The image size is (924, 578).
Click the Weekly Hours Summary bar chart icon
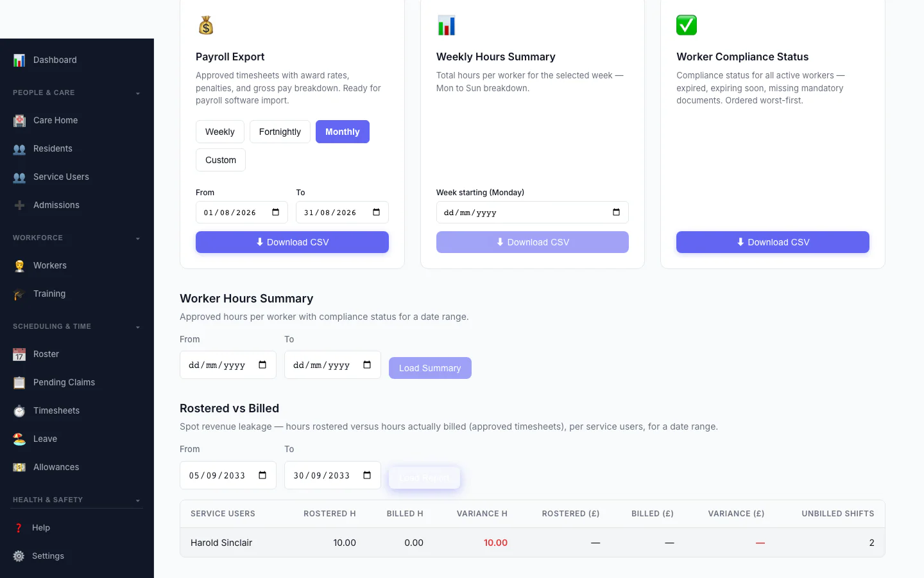pos(447,25)
